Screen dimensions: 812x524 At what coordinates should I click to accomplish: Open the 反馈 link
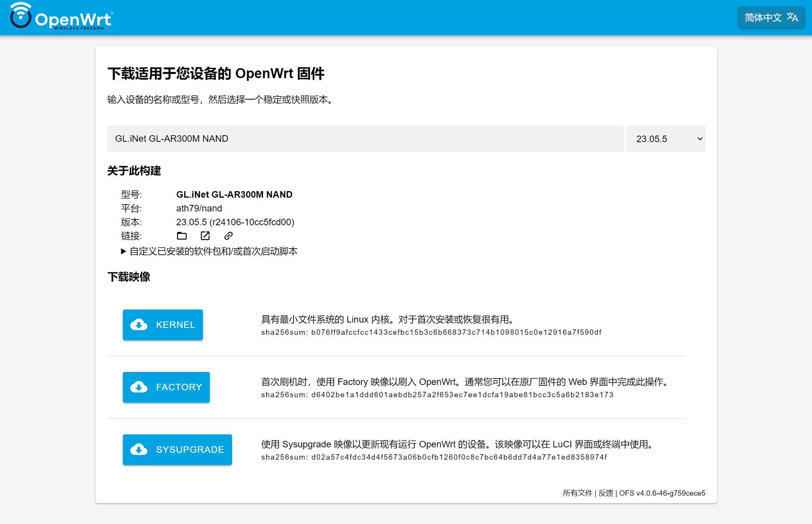[606, 493]
